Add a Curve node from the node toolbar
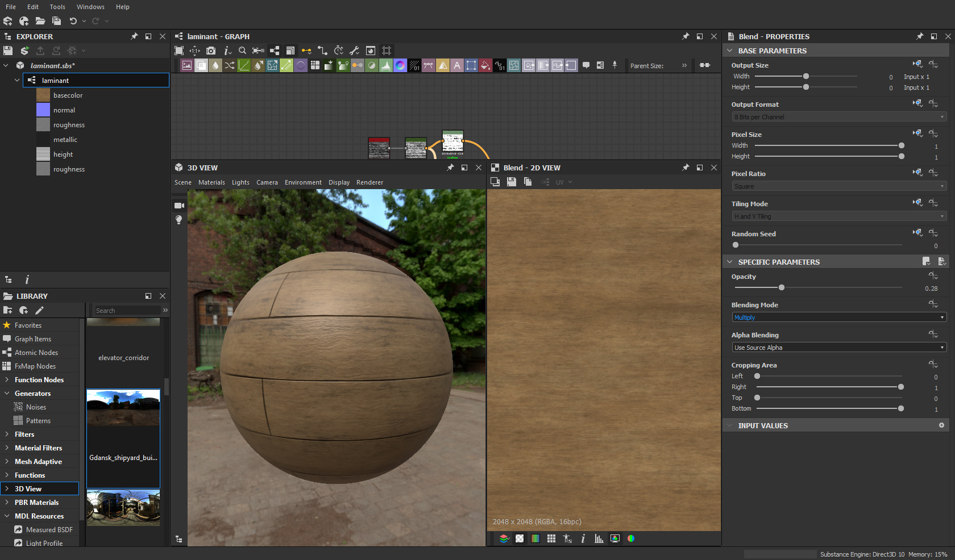Viewport: 955px width, 560px height. click(244, 65)
